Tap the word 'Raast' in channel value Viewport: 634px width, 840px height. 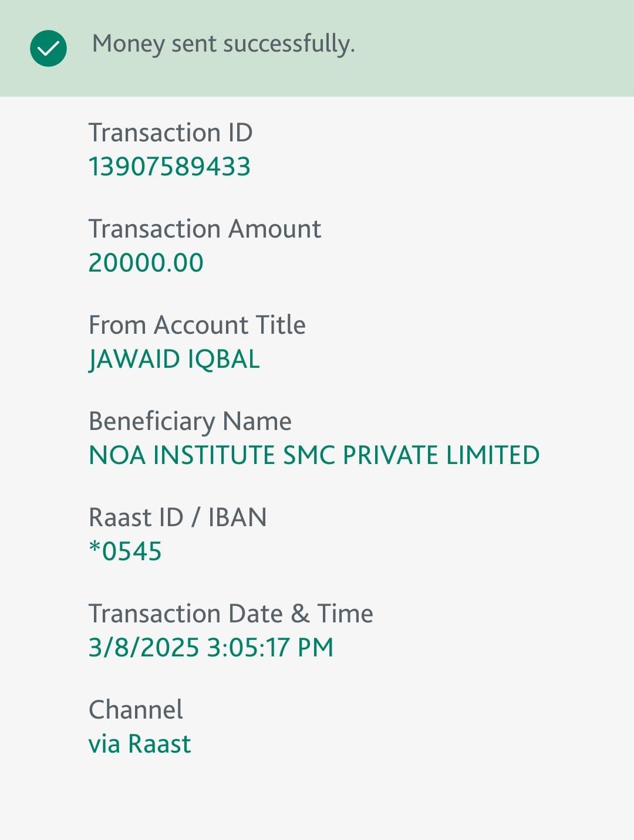tap(159, 744)
